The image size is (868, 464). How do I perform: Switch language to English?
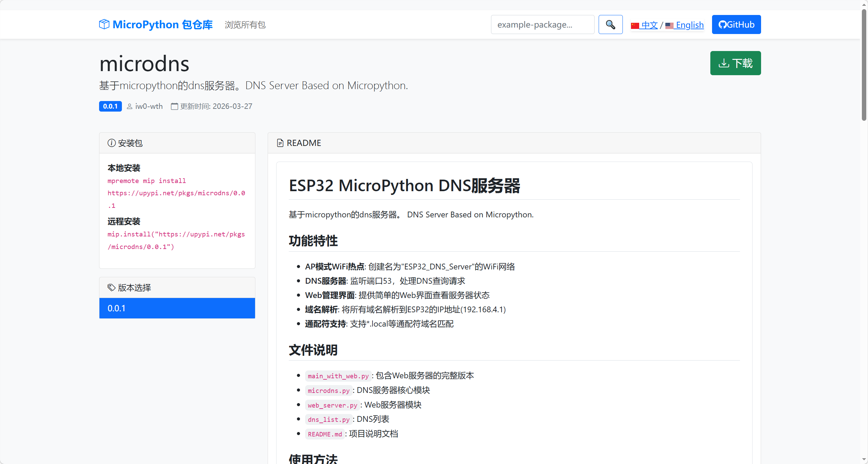tap(690, 25)
